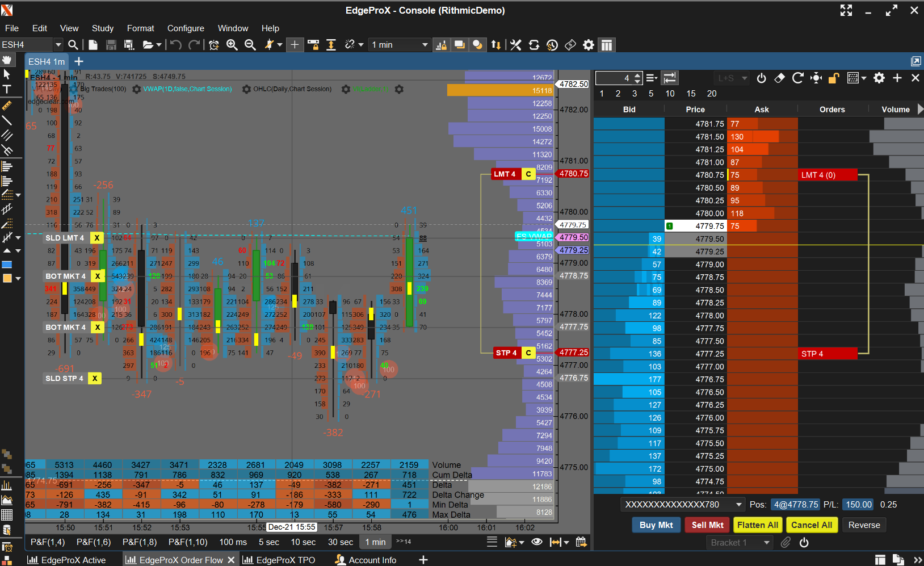Toggle the DOM orange padlock lock

[x=833, y=78]
